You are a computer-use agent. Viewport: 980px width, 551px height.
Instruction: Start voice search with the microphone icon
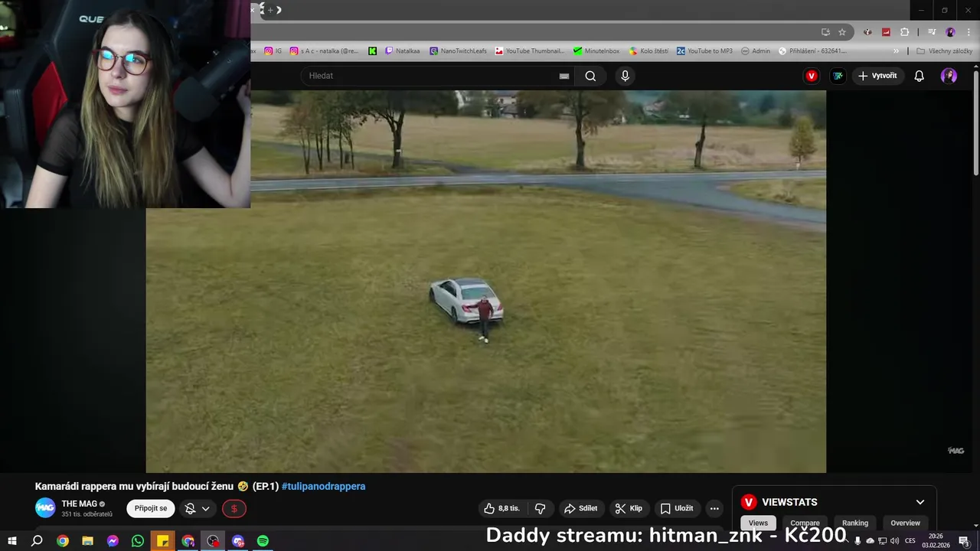click(x=625, y=76)
